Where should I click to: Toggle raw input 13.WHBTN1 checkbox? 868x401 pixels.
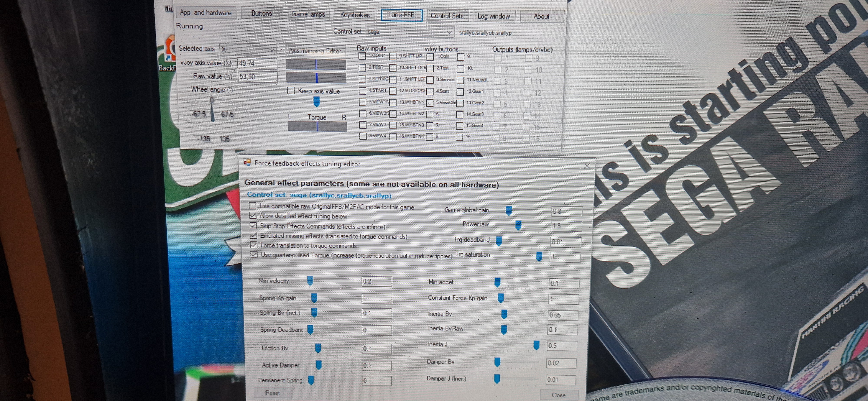[393, 102]
